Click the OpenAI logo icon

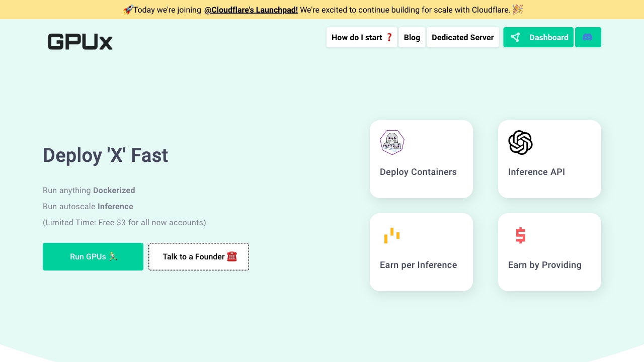[520, 142]
